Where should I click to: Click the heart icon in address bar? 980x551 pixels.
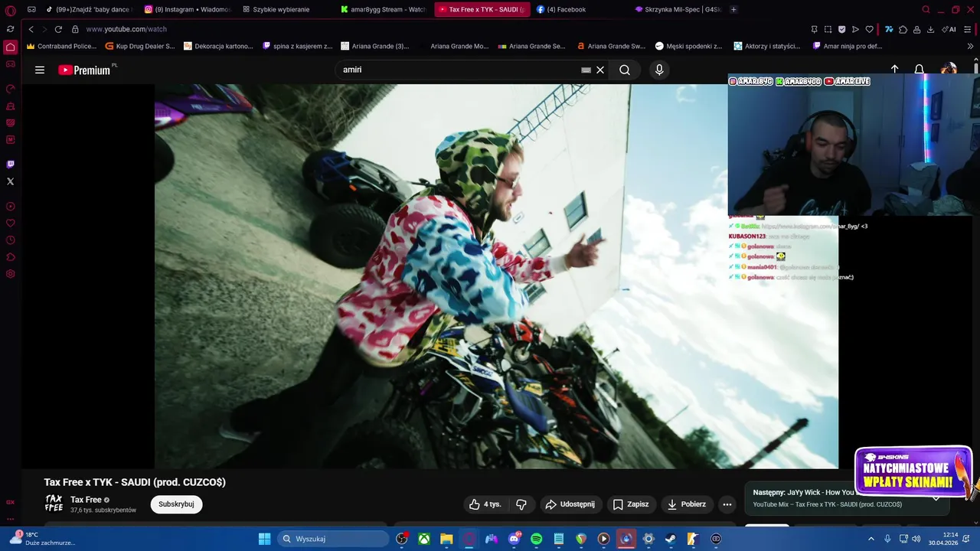point(869,29)
